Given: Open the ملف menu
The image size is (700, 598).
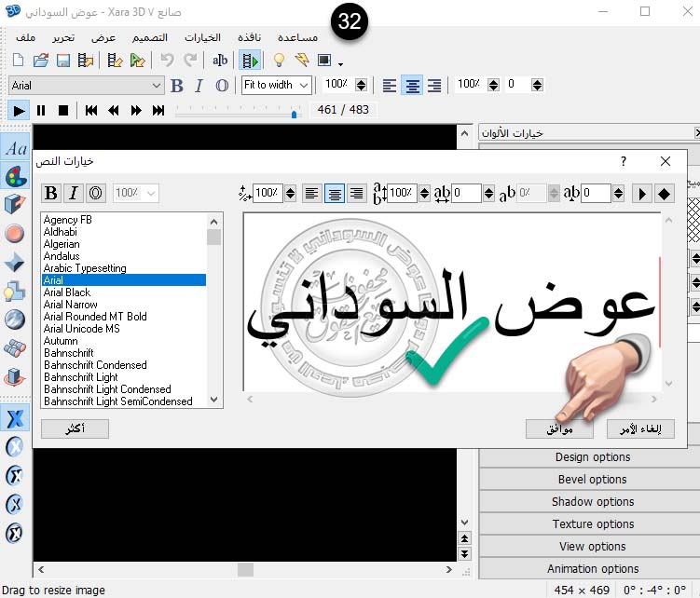Looking at the screenshot, I should click(x=27, y=37).
